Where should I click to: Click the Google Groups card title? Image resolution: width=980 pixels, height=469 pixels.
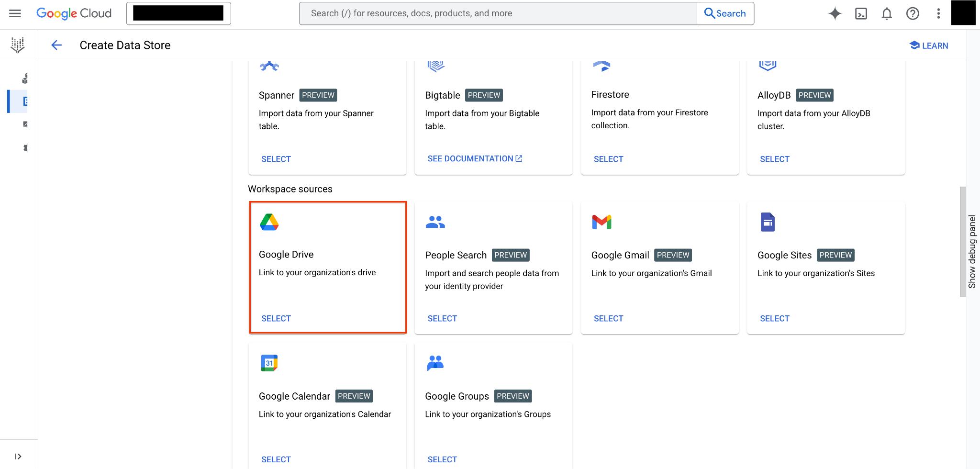click(457, 396)
